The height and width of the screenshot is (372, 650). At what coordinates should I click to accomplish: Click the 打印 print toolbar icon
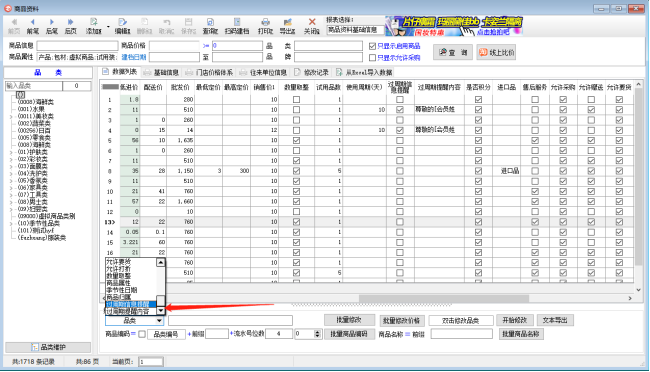point(265,22)
